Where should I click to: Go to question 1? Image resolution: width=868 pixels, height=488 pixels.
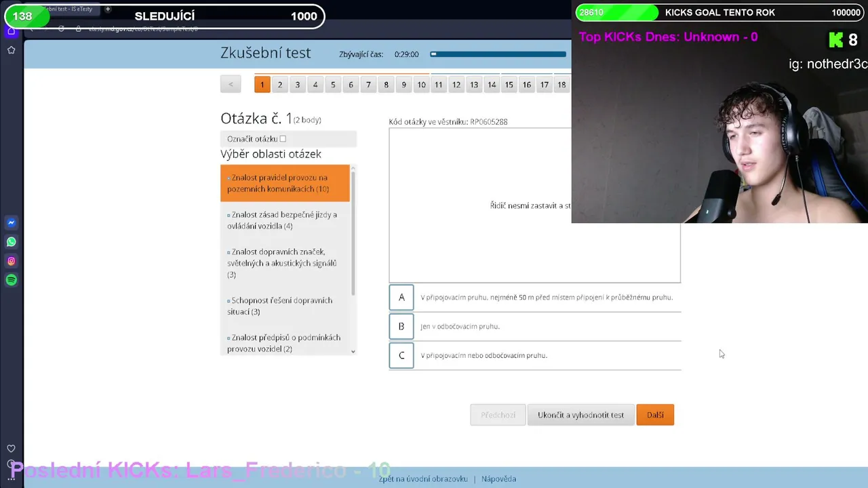click(x=262, y=85)
